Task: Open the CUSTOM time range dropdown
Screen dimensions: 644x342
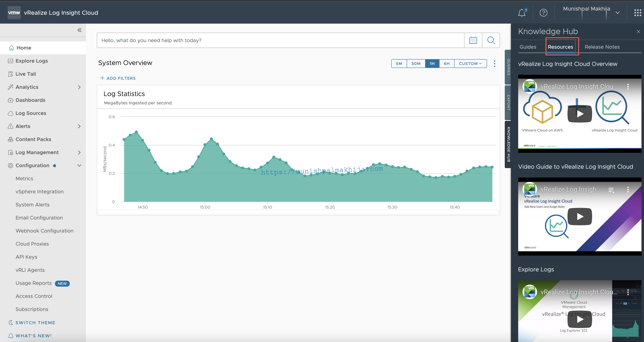Action: coord(470,64)
